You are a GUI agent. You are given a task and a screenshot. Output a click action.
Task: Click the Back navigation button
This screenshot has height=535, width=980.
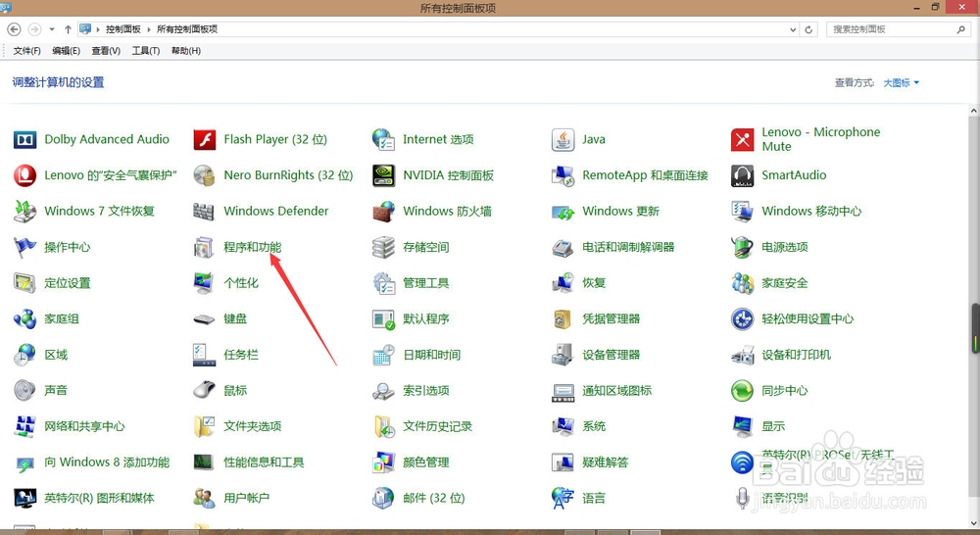[x=14, y=29]
